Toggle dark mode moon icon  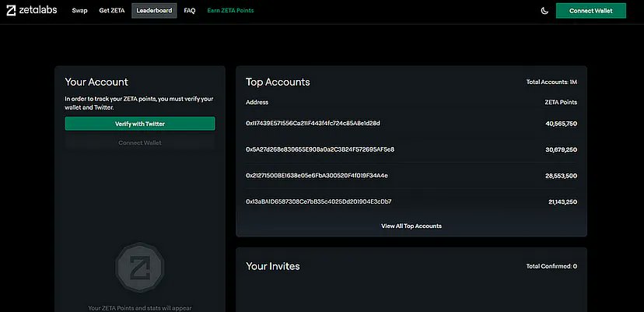tap(544, 11)
